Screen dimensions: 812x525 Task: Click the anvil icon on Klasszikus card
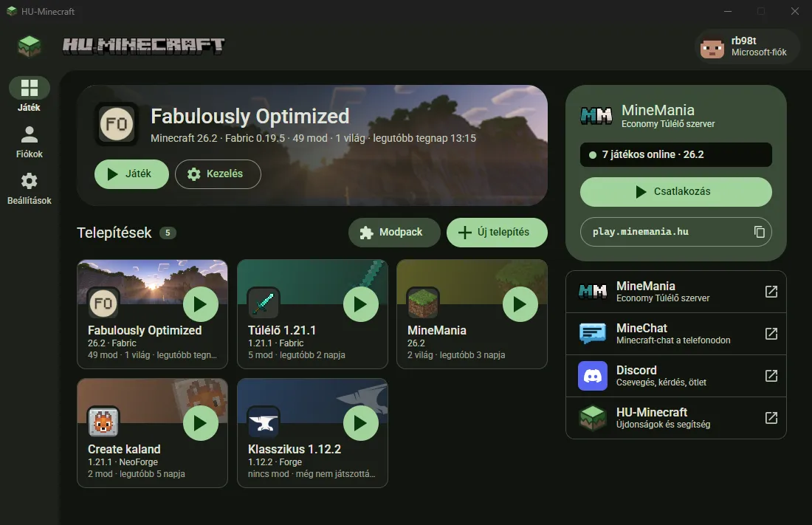pyautogui.click(x=263, y=422)
